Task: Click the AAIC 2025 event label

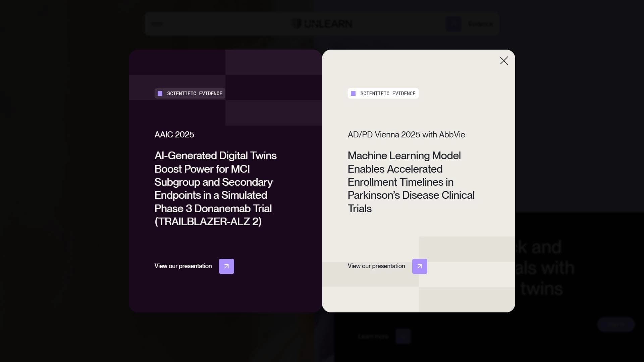Action: [x=174, y=134]
